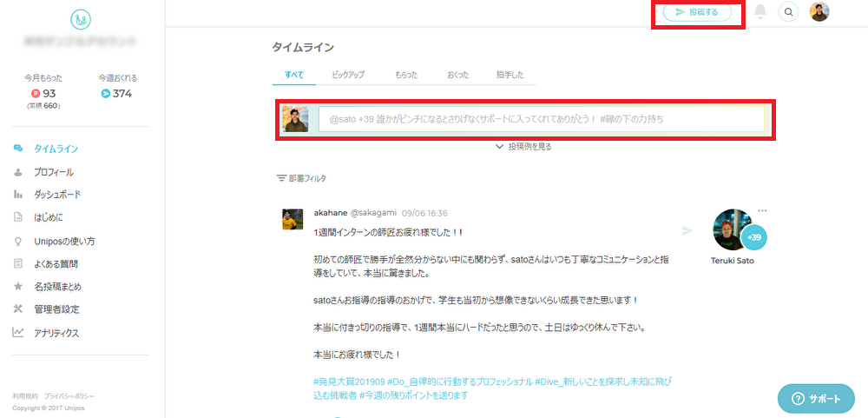Click the タイムライン page heading
Screen dimensions: 868x418
(x=303, y=47)
